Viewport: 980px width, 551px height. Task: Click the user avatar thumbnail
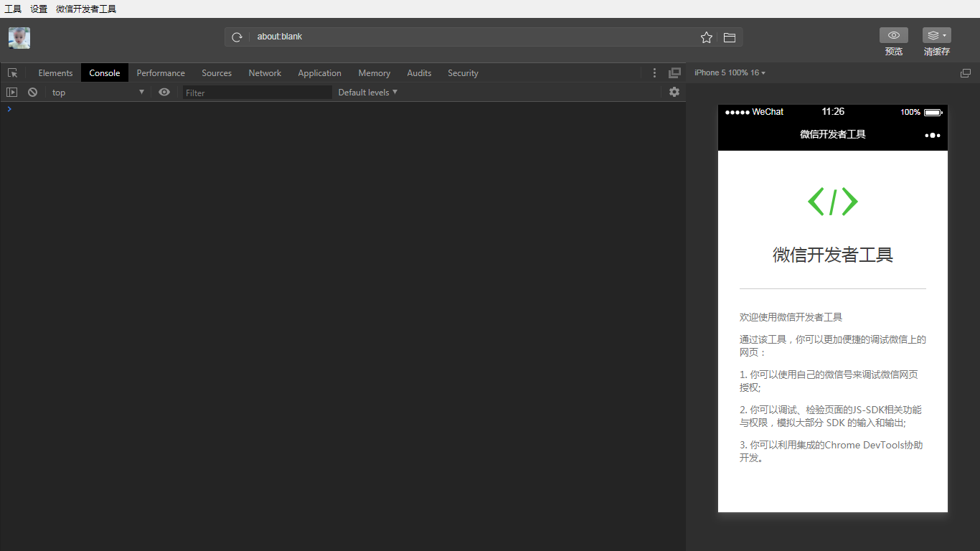tap(19, 38)
